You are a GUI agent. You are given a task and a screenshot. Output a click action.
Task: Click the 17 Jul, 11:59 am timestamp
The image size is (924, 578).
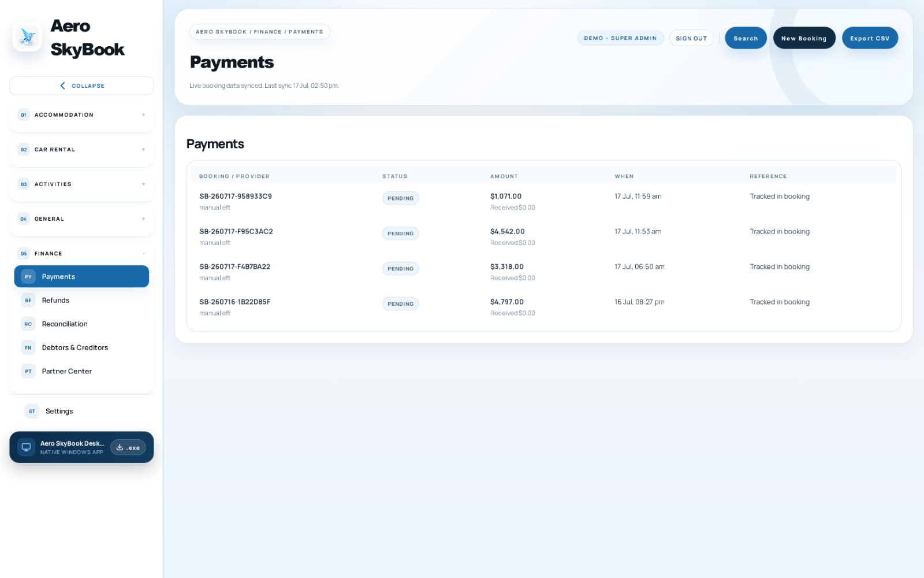pyautogui.click(x=638, y=197)
